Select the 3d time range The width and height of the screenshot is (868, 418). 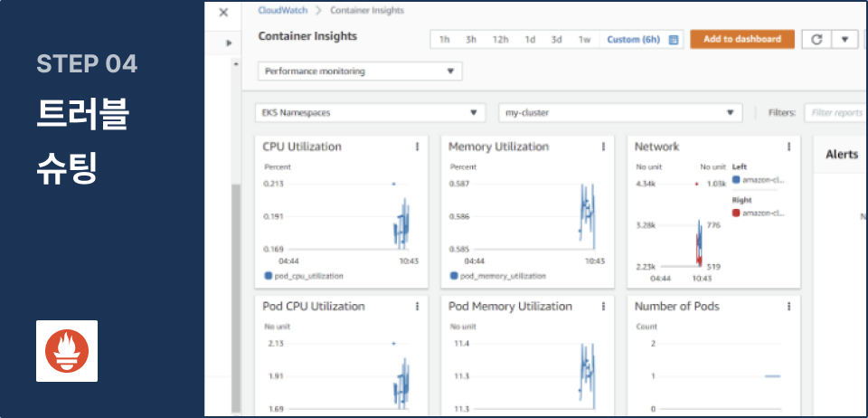[x=556, y=39]
